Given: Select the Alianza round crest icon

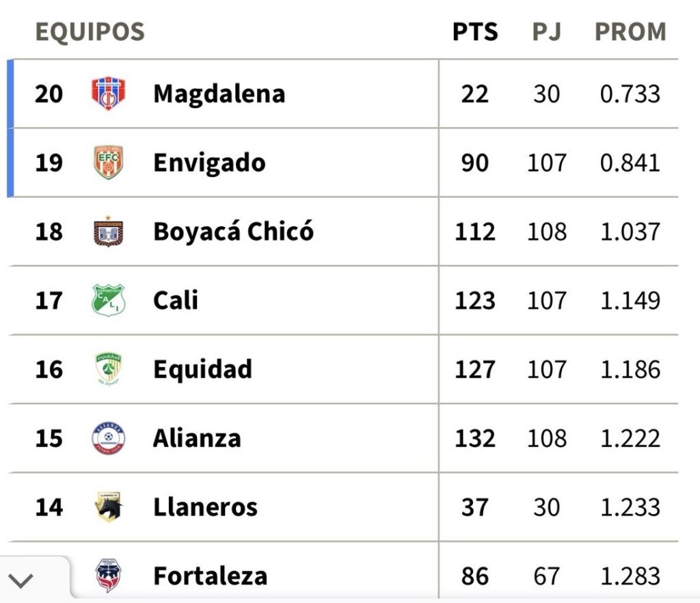Looking at the screenshot, I should (x=109, y=438).
